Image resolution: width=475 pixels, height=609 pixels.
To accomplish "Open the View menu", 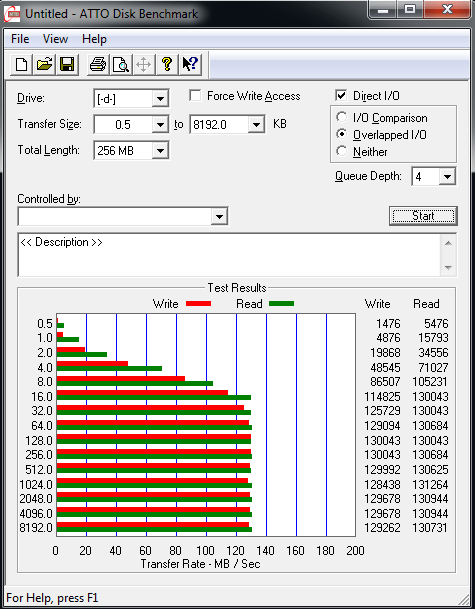I will 55,39.
